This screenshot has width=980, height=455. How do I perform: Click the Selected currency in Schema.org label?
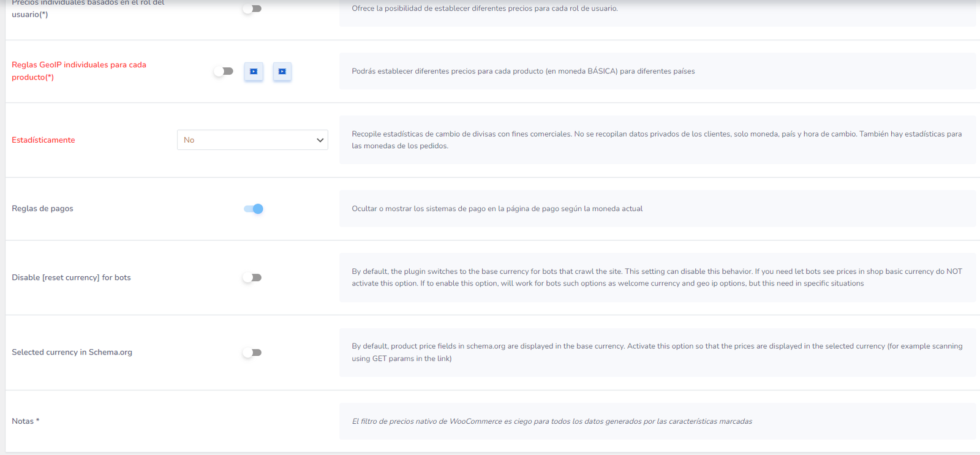[x=72, y=353]
